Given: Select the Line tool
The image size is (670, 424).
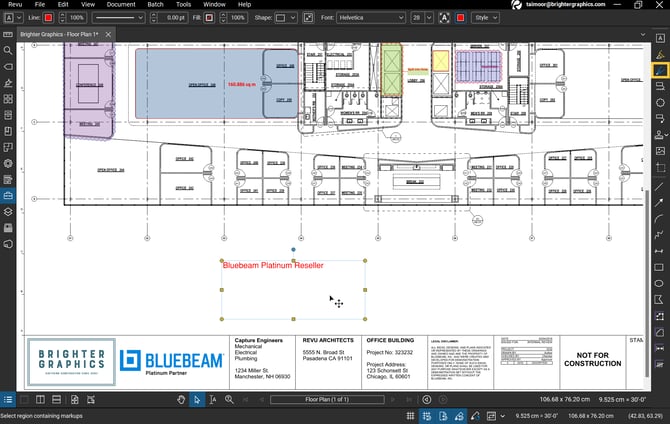Looking at the screenshot, I should 659,186.
